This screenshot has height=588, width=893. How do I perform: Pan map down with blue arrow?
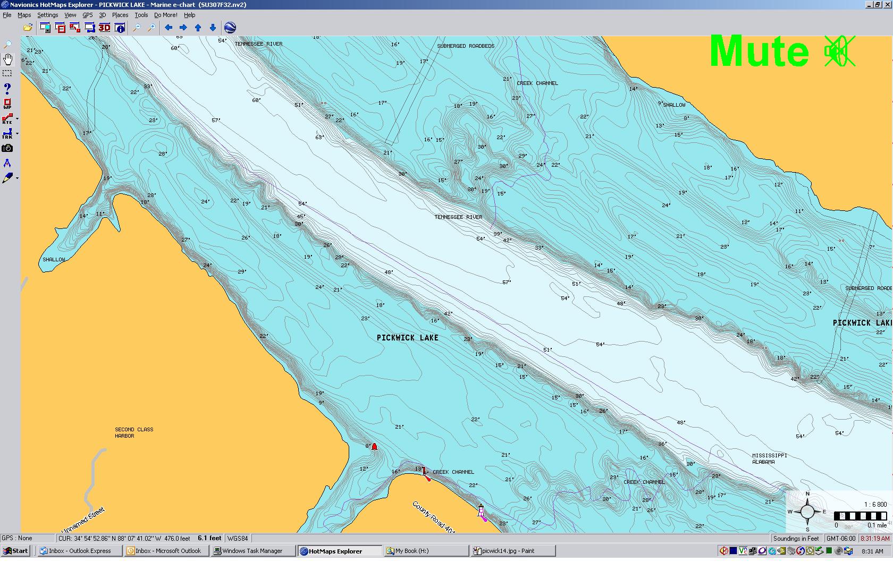(213, 28)
